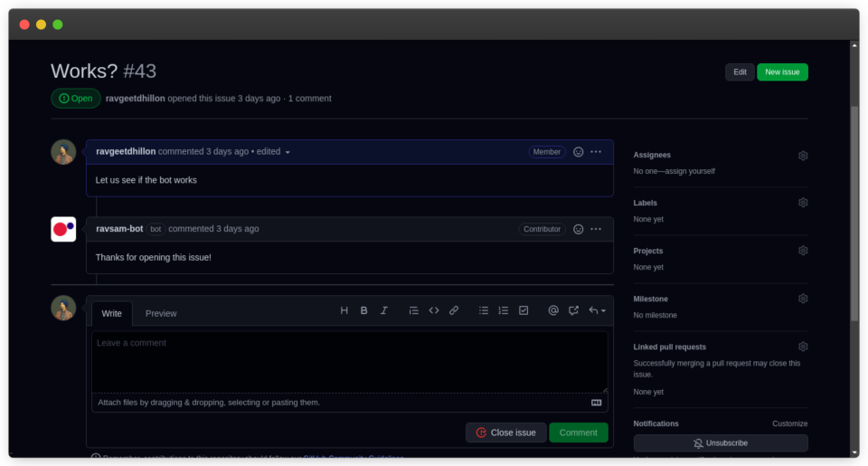868x466 pixels.
Task: Open the Assignees gear settings
Action: coord(803,156)
